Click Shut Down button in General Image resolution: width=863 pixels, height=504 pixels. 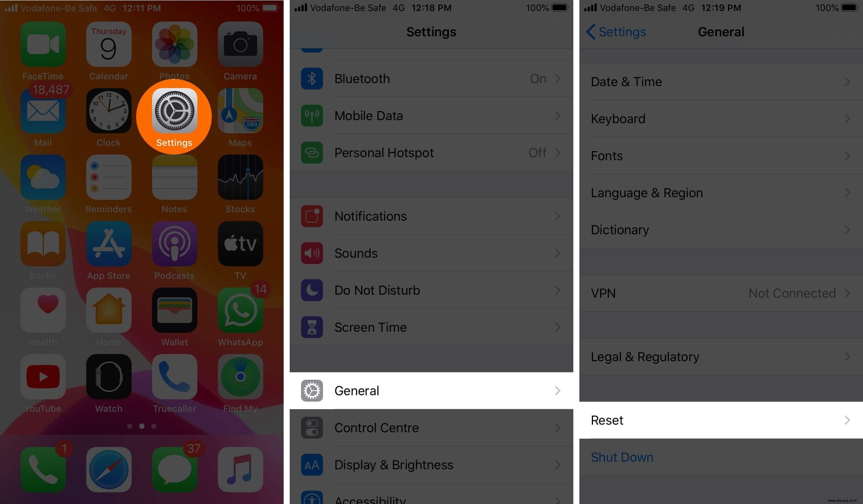(x=622, y=457)
